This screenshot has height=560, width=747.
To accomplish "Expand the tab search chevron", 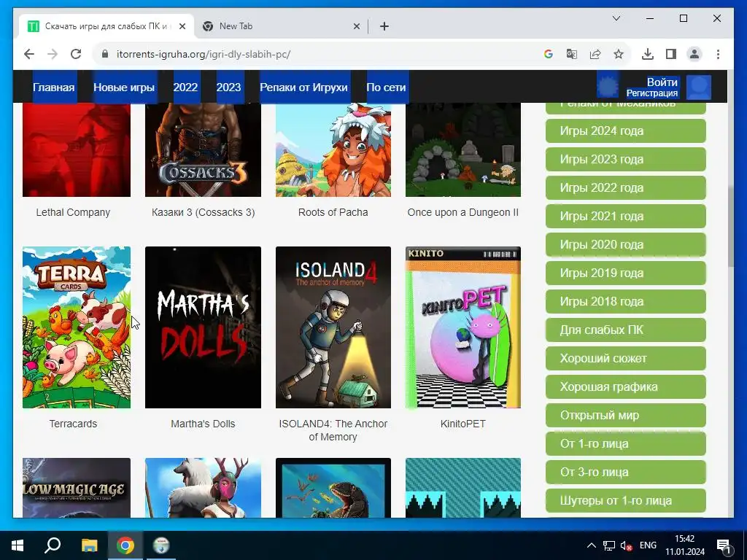I will click(616, 18).
